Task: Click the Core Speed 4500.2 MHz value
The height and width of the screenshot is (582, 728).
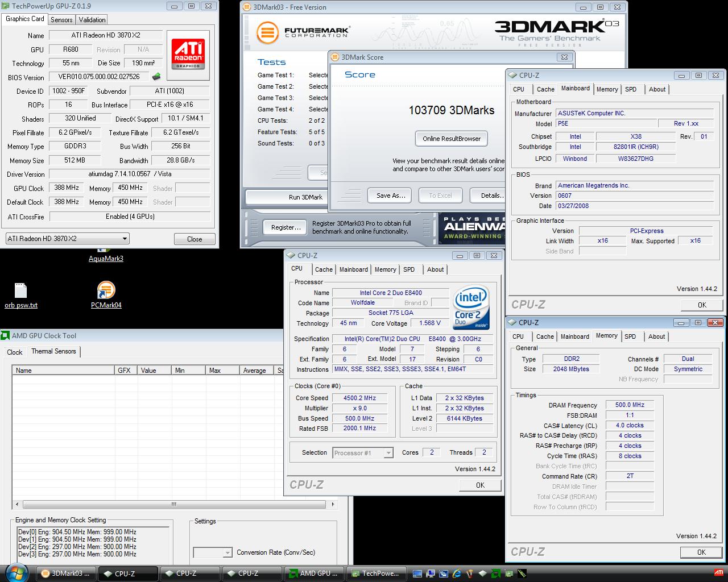Action: 360,398
